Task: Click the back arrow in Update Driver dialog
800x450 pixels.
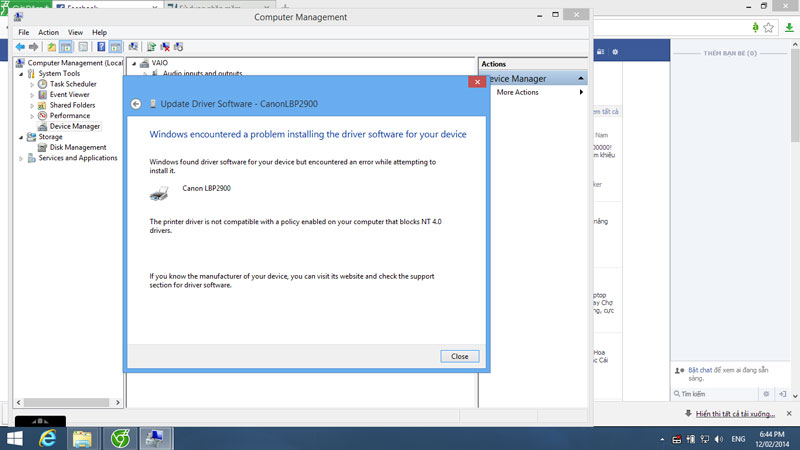Action: (136, 104)
